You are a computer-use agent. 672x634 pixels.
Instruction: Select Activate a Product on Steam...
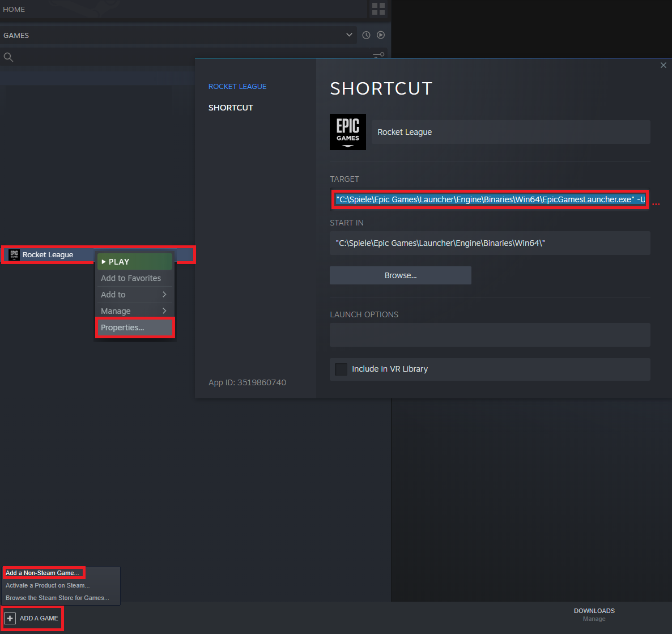(48, 585)
